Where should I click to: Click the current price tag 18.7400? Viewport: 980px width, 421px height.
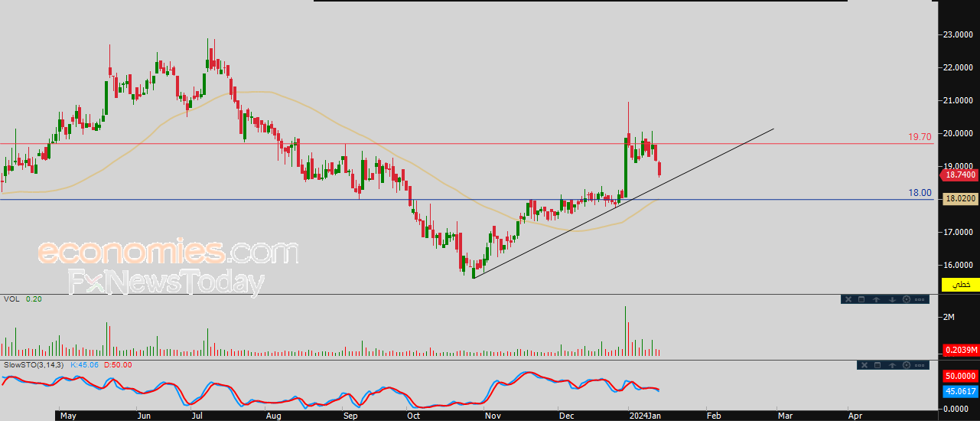(x=959, y=175)
